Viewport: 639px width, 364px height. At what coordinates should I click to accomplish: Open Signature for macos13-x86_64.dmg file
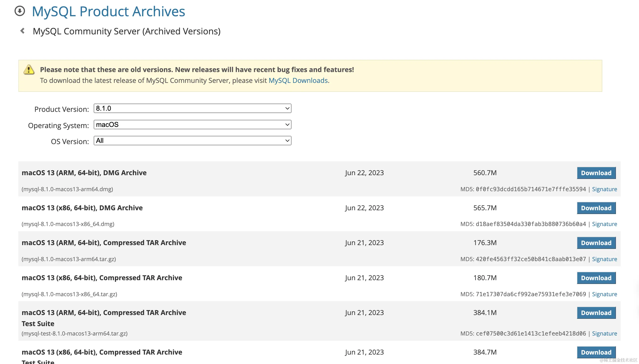pyautogui.click(x=604, y=224)
